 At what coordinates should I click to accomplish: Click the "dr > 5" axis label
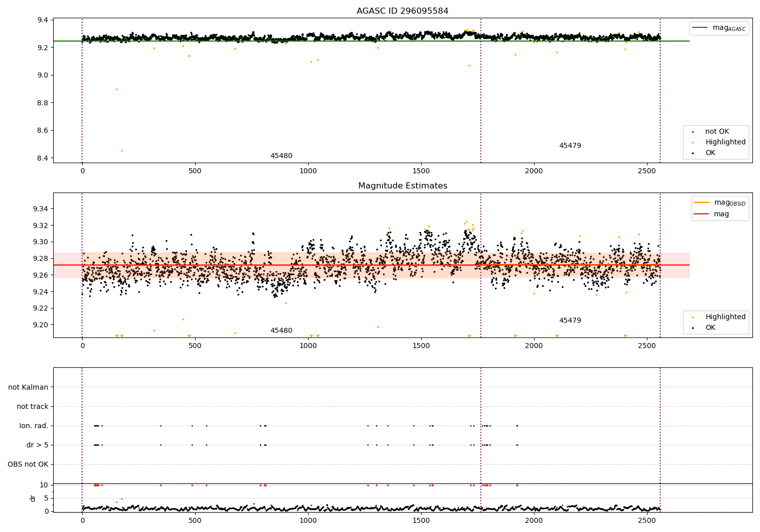pyautogui.click(x=37, y=445)
